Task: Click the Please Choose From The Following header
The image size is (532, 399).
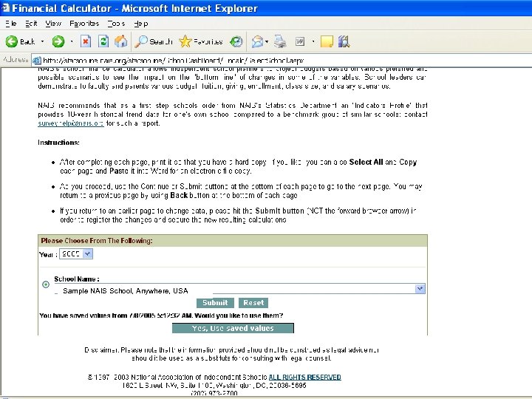Action: (x=97, y=241)
